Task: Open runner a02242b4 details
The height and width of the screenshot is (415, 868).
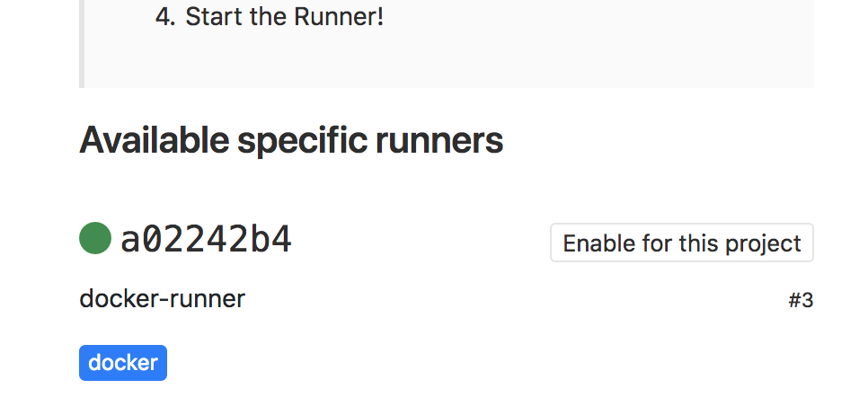Action: [x=206, y=240]
